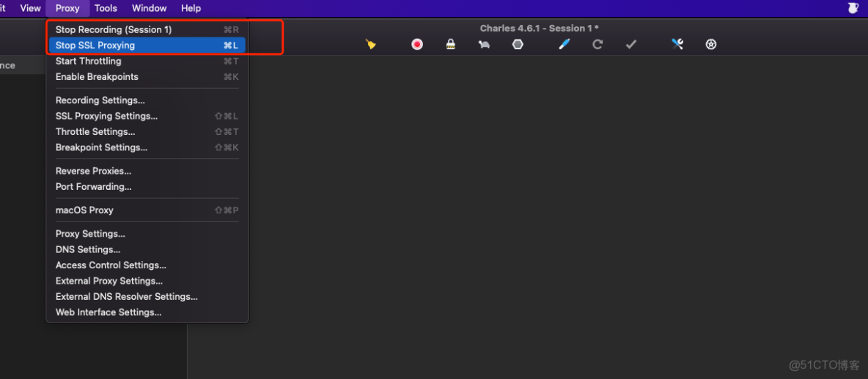The image size is (868, 379).
Task: Open External Proxy Settings...
Action: point(147,281)
